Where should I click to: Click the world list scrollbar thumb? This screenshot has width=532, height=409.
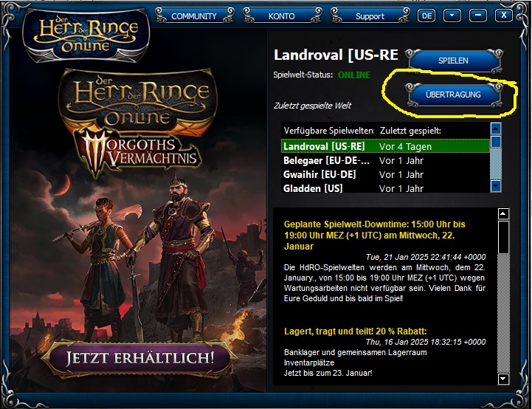[496, 141]
